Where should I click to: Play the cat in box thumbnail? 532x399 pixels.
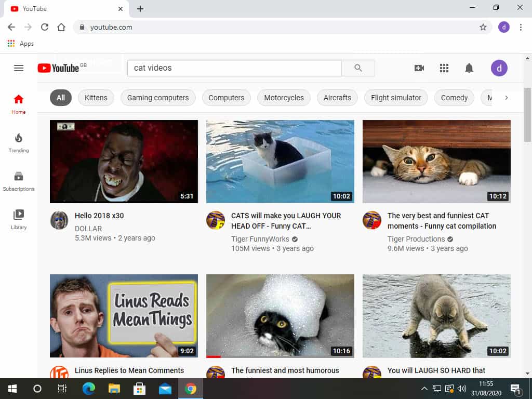[x=280, y=161]
